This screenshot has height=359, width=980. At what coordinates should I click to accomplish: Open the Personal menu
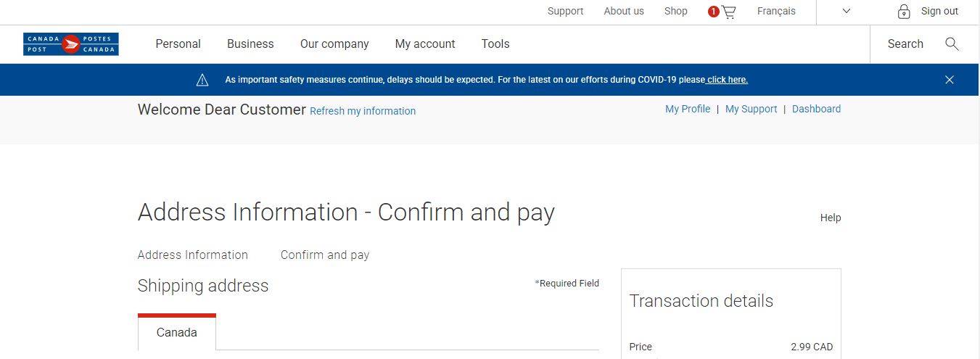(178, 44)
